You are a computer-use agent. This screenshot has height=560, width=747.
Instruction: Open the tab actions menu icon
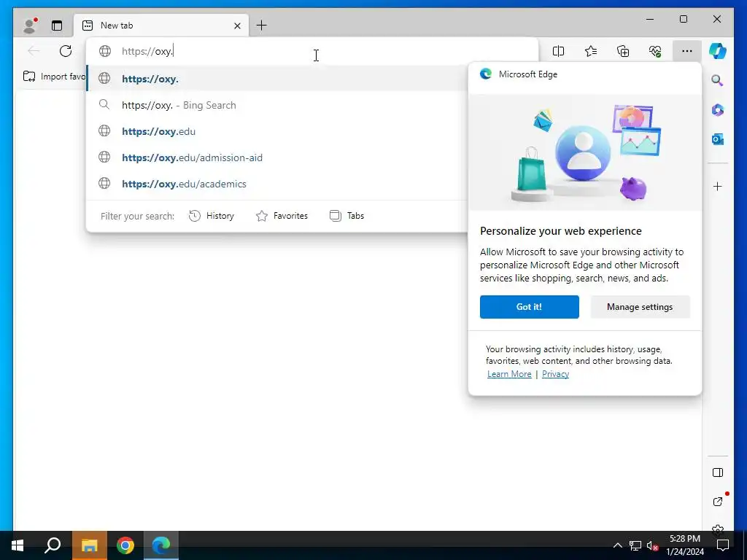click(57, 26)
